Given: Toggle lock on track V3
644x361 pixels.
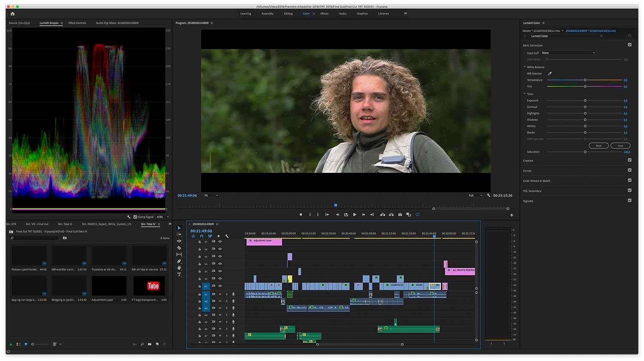Looking at the screenshot, I should (200, 271).
